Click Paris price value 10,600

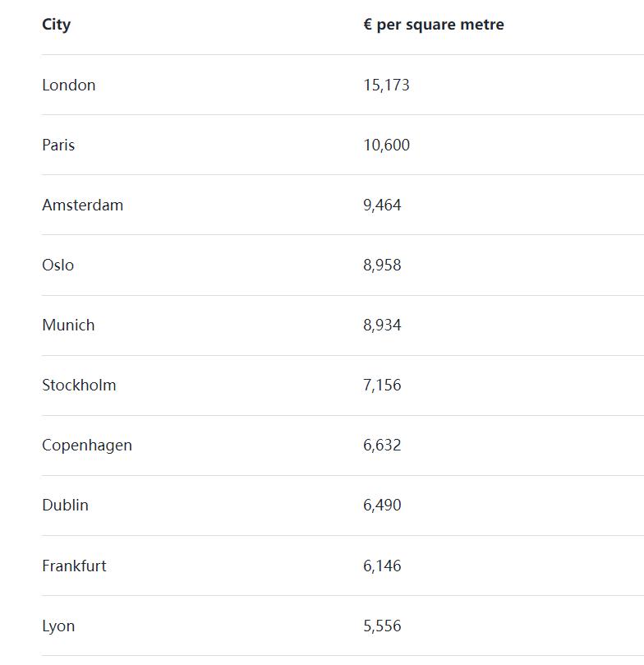(386, 145)
